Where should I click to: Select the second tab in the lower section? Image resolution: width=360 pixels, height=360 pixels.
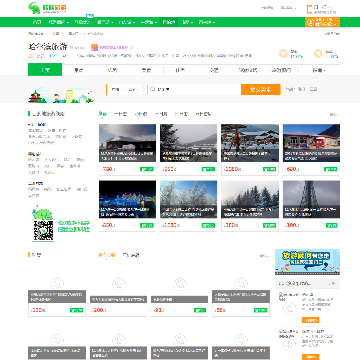click(x=131, y=255)
